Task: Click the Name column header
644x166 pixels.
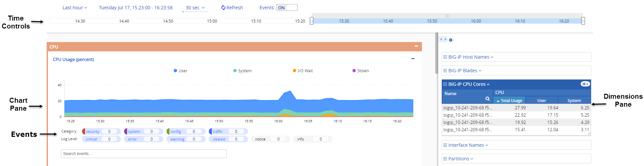Action: click(x=468, y=96)
